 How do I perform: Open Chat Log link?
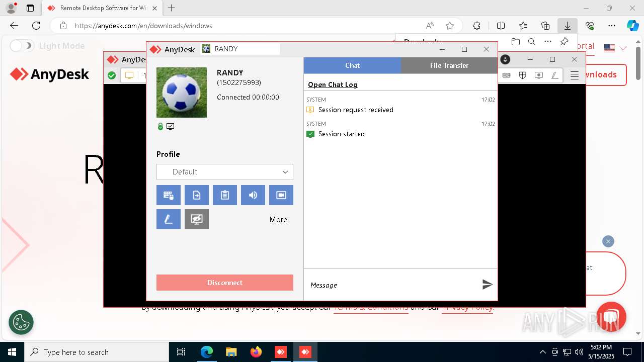[333, 84]
